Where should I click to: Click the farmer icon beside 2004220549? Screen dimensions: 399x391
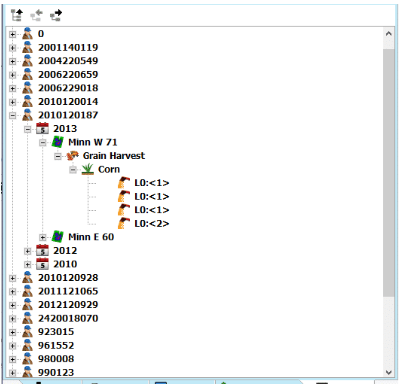coord(28,61)
